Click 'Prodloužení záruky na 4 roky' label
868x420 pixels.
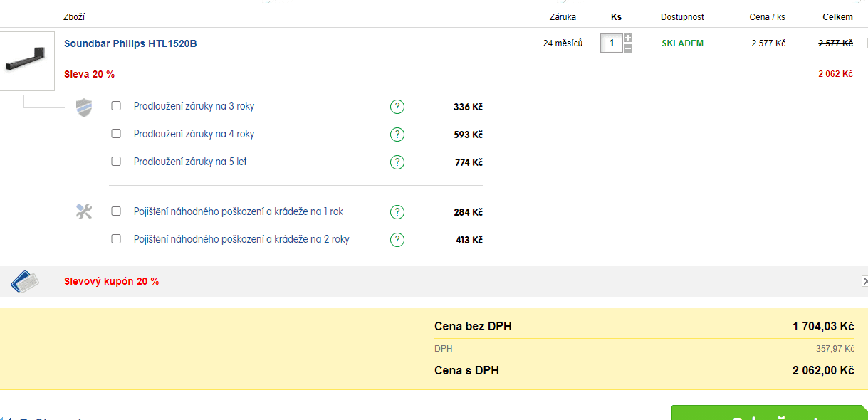point(194,135)
